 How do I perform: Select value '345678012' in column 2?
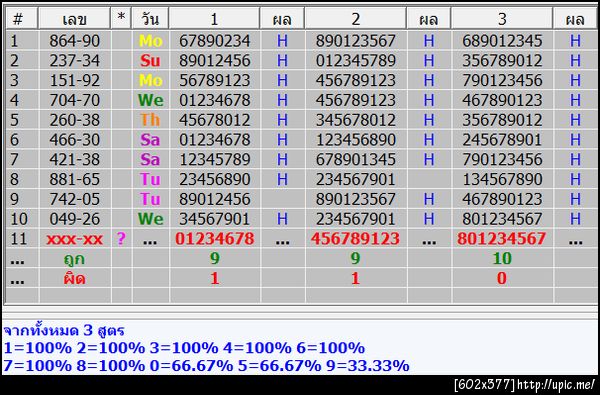(355, 120)
